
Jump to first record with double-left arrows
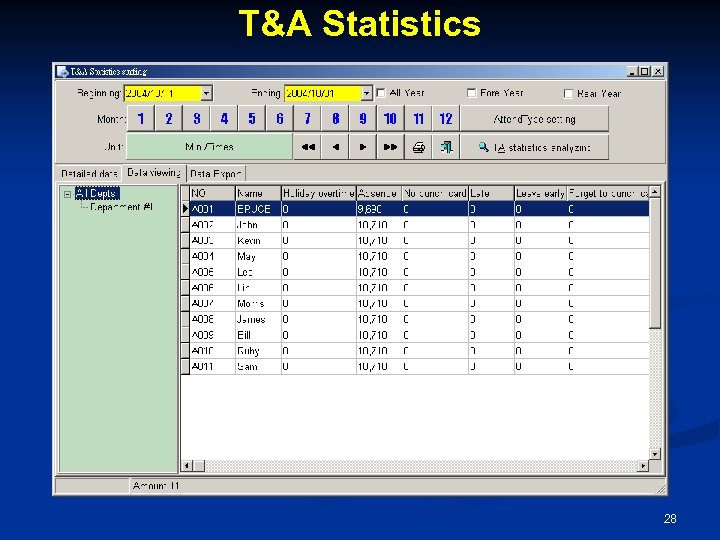[308, 147]
